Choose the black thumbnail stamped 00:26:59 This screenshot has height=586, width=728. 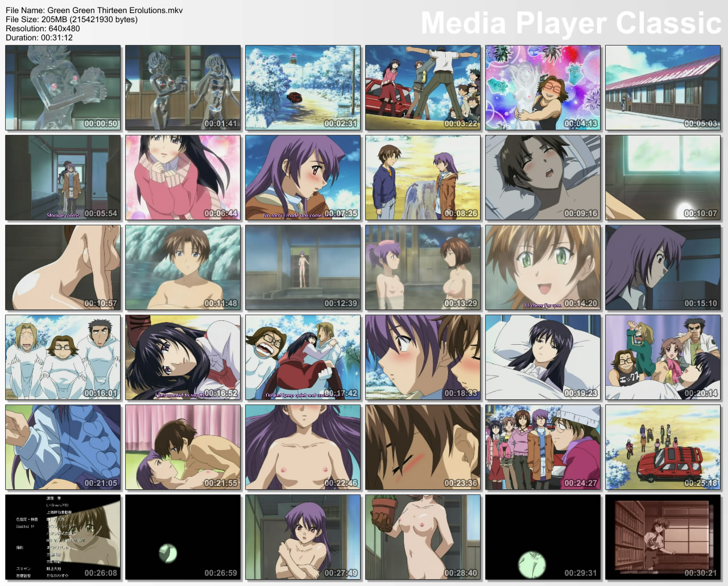click(183, 537)
